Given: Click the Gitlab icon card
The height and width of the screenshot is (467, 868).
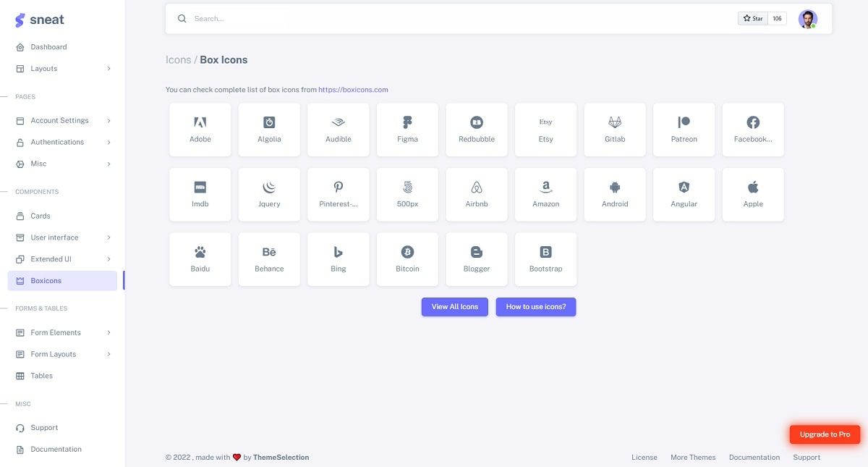Looking at the screenshot, I should [x=614, y=128].
